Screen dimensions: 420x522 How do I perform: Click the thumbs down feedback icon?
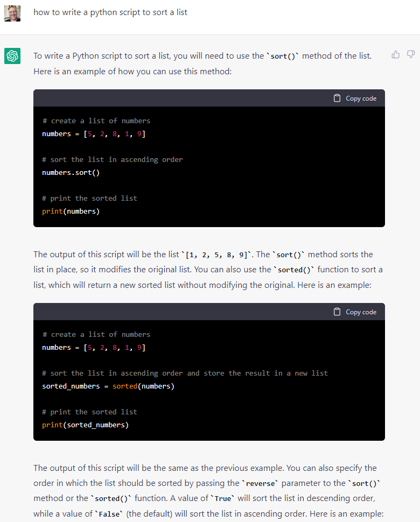point(411,54)
